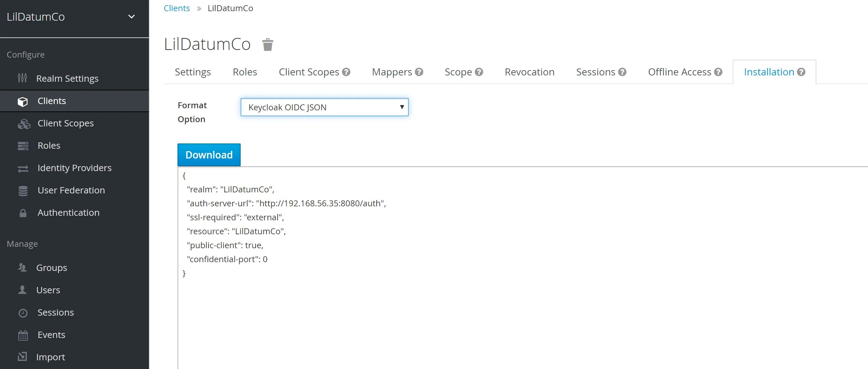Switch to the Roles tab
868x369 pixels.
[245, 72]
